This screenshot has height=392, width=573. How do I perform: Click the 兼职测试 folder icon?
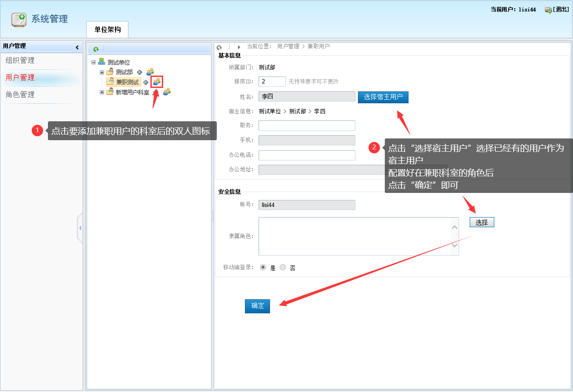tap(110, 82)
